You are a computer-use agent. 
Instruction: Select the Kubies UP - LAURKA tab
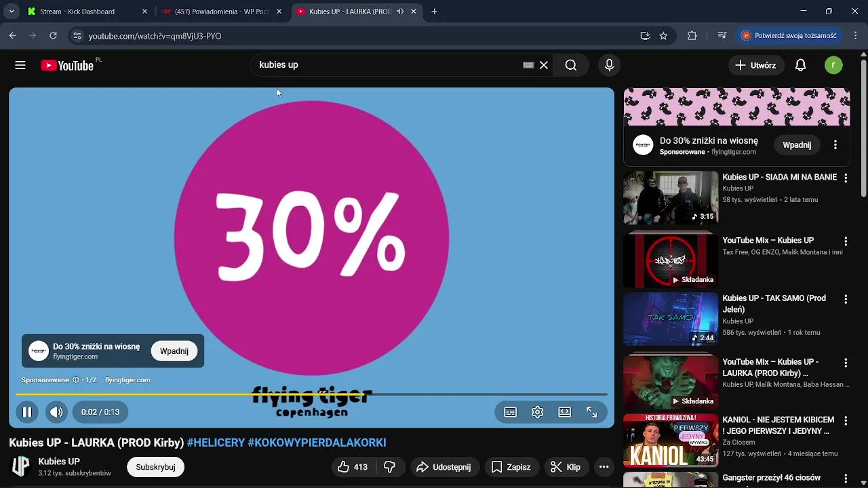click(x=350, y=12)
